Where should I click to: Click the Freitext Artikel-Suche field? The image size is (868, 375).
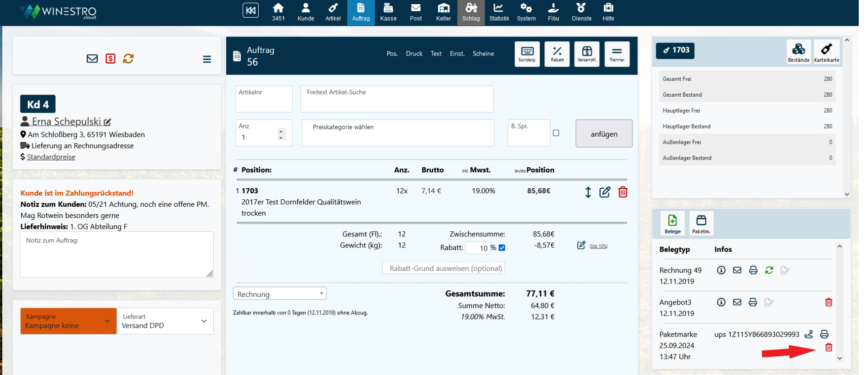tap(396, 99)
